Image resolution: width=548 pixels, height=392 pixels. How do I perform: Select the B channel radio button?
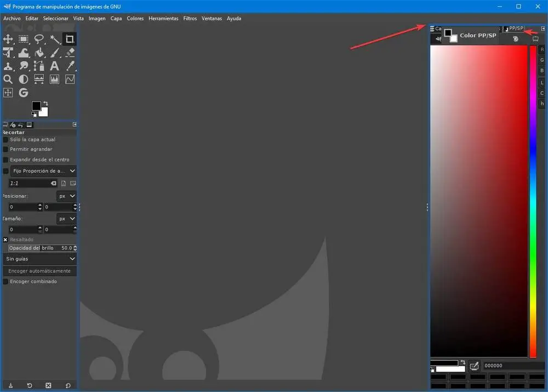(x=542, y=71)
